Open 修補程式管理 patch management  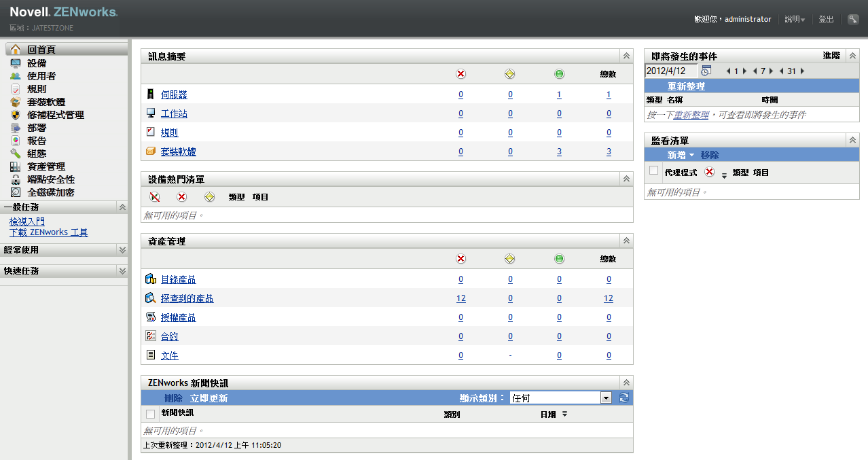pos(56,115)
